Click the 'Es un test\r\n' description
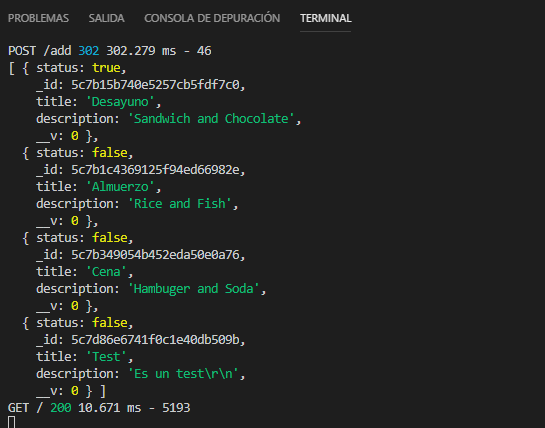The image size is (545, 428). coord(183,374)
